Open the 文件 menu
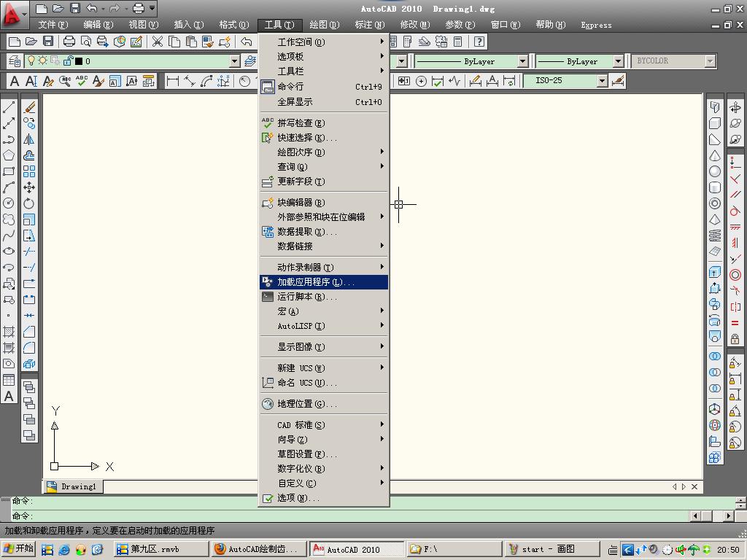The height and width of the screenshot is (560, 747). click(53, 25)
